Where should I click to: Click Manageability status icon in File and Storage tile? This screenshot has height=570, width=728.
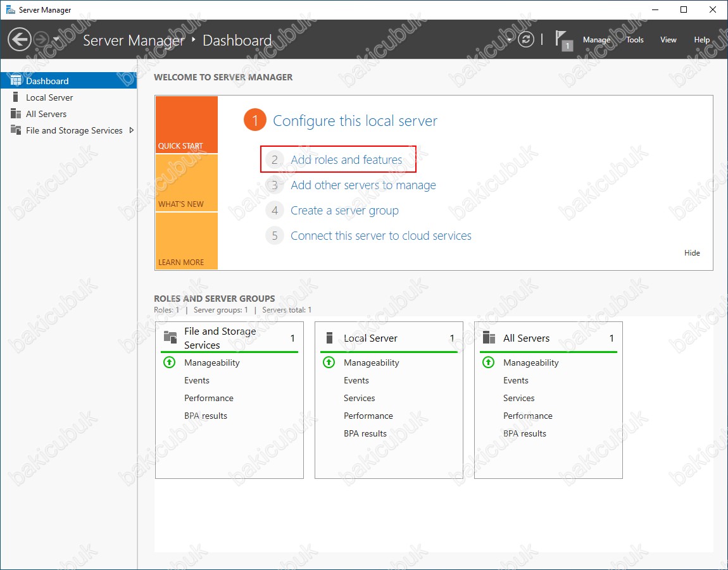[x=170, y=362]
